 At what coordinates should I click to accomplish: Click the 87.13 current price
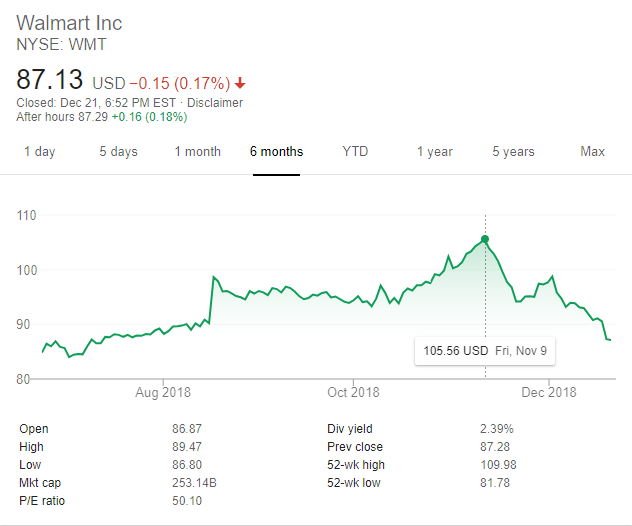(50, 79)
